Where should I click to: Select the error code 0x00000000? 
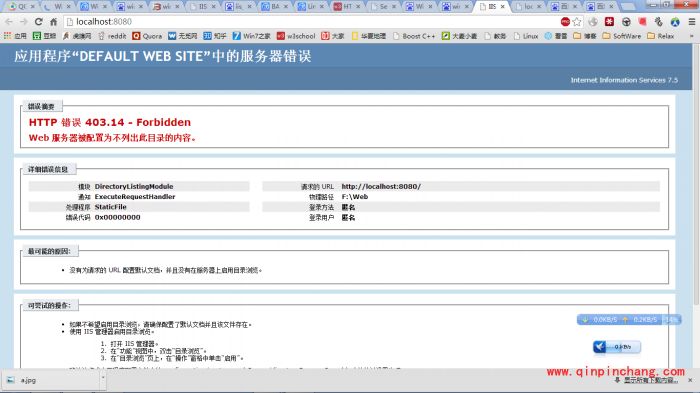[x=117, y=217]
